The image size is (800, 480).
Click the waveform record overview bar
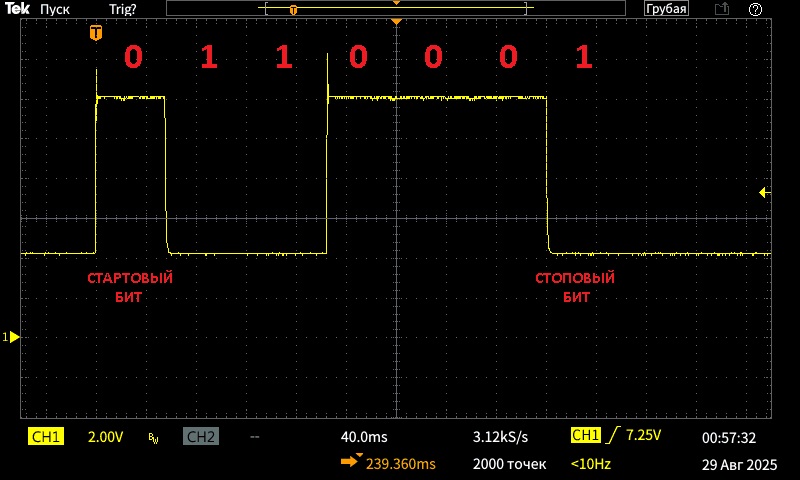click(x=396, y=8)
